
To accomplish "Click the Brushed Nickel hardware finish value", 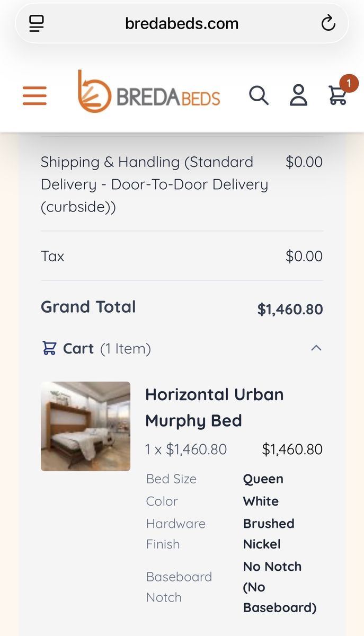I will pos(268,534).
